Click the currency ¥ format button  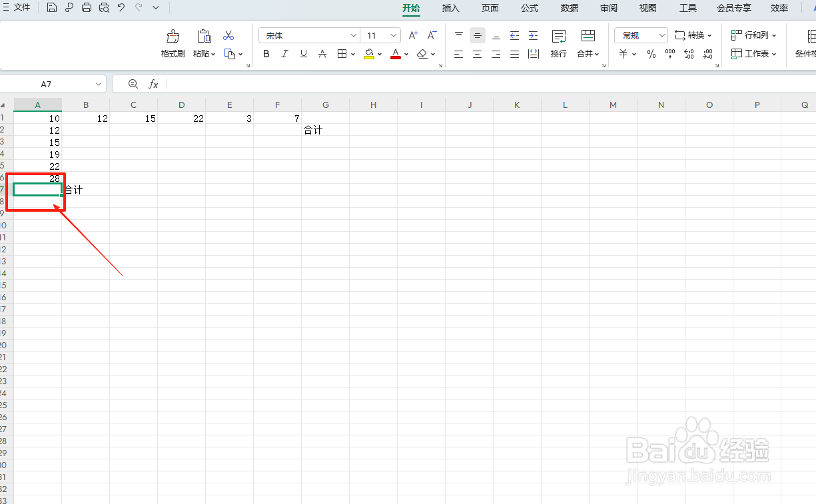(x=623, y=54)
